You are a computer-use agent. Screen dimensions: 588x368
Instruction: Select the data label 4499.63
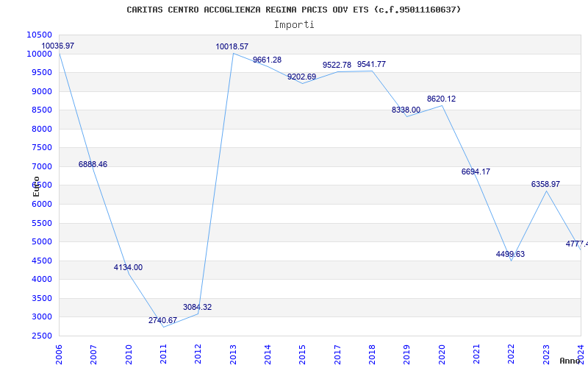click(x=510, y=255)
